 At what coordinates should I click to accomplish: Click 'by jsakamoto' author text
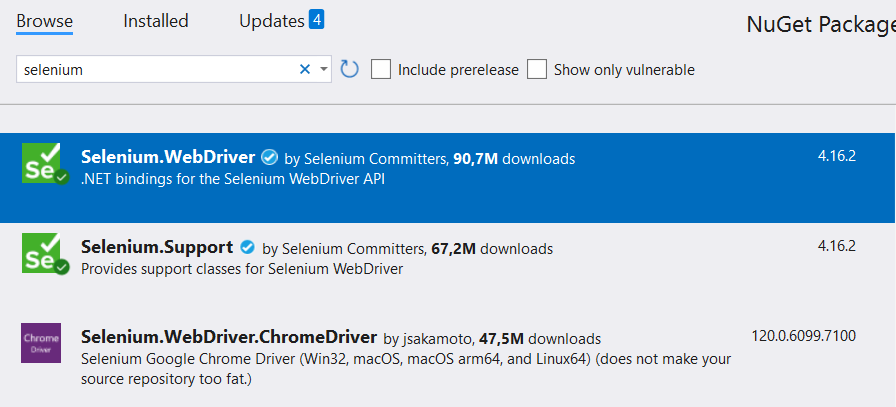point(430,339)
